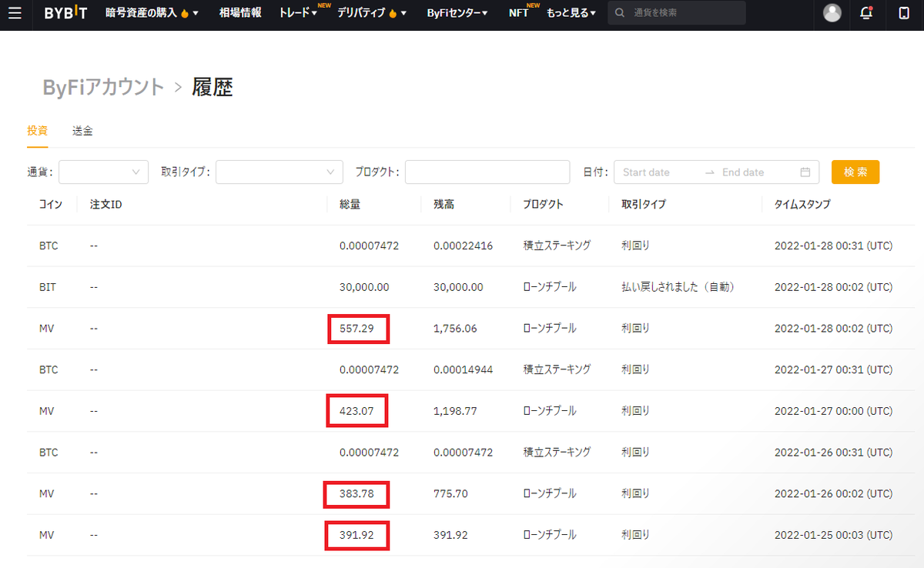
Task: Click timestamp 2022-01-28 00:31 (UTC)
Action: click(833, 246)
